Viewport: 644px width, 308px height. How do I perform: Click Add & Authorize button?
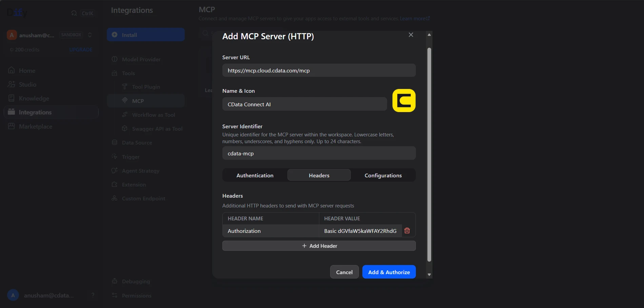(389, 272)
